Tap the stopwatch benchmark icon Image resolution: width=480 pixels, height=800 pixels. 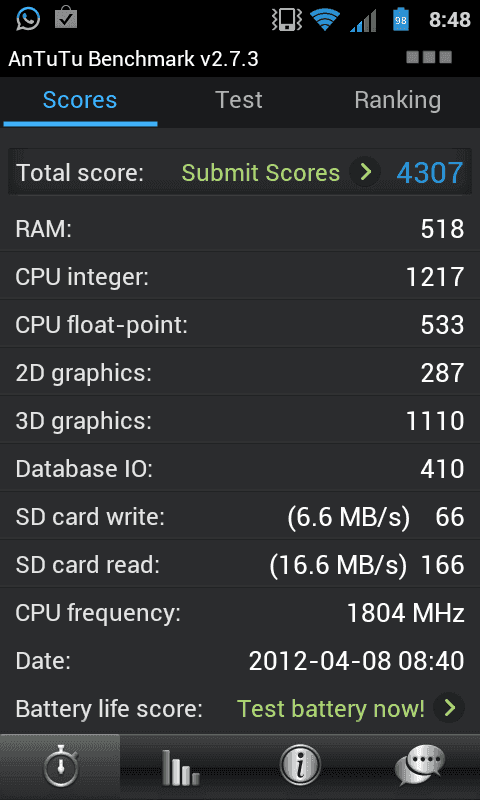tap(60, 766)
